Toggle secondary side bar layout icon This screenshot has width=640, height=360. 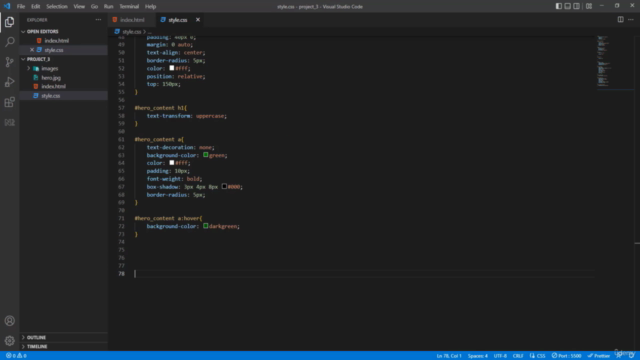(576, 6)
